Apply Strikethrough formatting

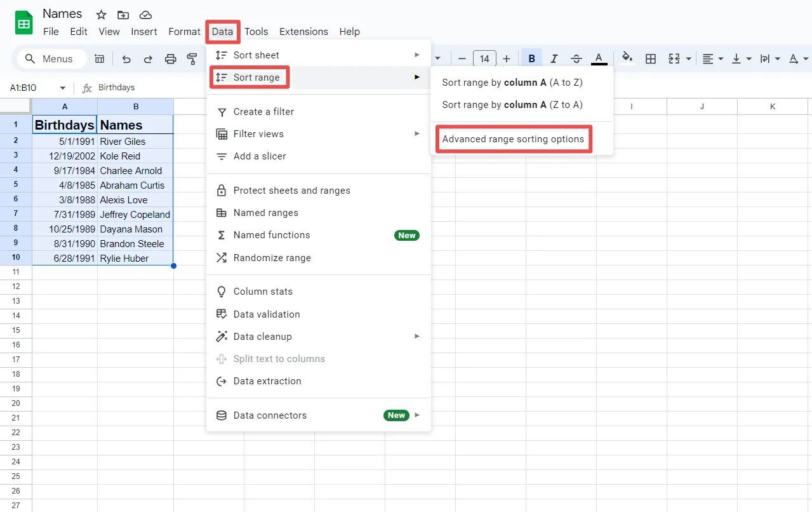(x=576, y=58)
